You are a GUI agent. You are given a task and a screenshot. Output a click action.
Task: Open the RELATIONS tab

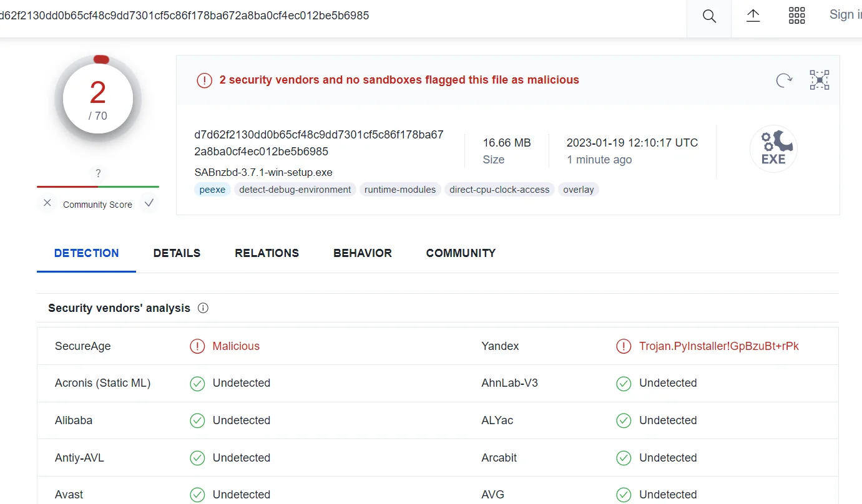[267, 253]
